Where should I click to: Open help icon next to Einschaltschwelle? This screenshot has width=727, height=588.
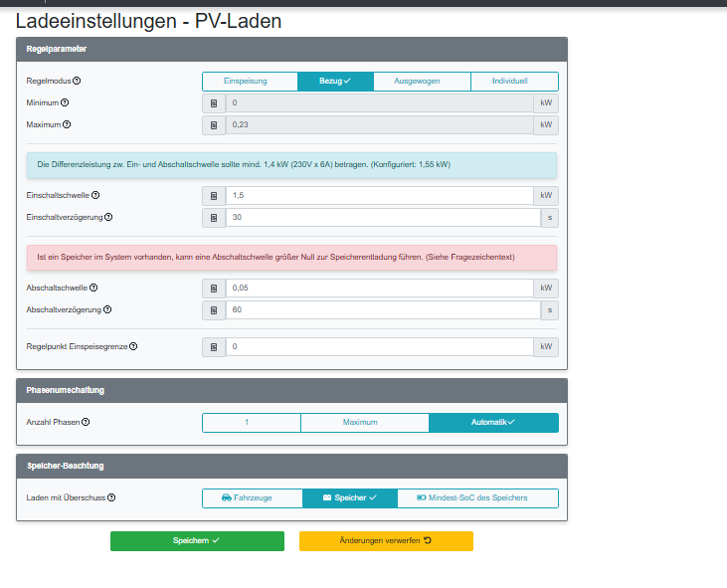click(95, 195)
